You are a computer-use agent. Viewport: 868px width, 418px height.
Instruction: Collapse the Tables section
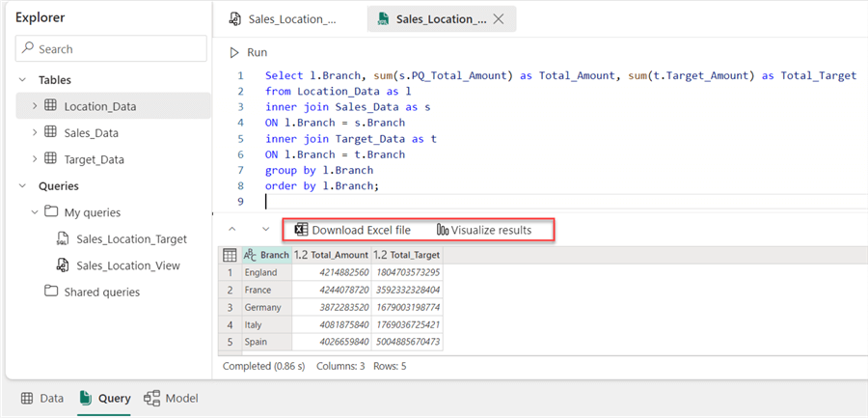(23, 80)
